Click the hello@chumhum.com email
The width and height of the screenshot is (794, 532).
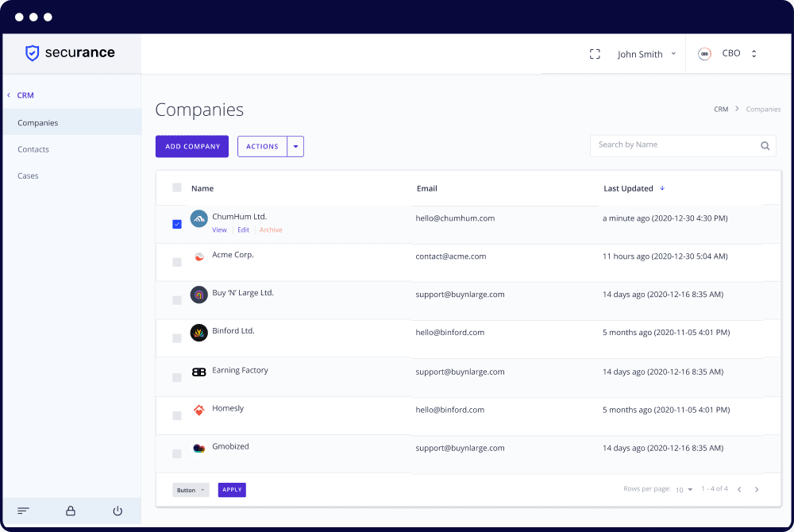click(x=455, y=218)
